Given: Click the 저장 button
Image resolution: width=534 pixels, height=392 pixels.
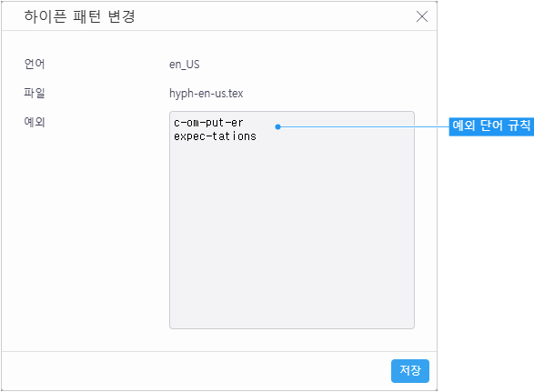Looking at the screenshot, I should [x=410, y=371].
